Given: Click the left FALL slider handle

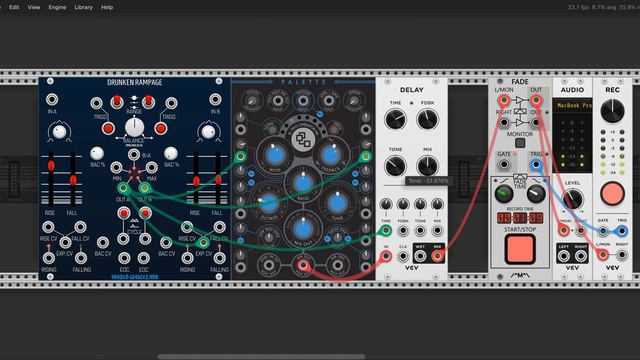Looking at the screenshot, I should click(x=73, y=180).
